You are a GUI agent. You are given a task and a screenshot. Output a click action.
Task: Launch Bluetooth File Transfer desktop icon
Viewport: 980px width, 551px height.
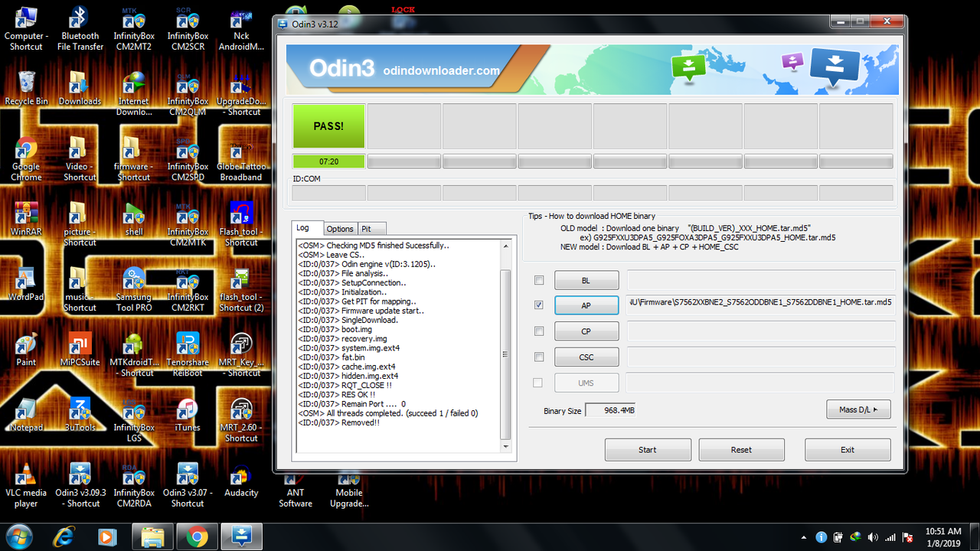pos(80,30)
